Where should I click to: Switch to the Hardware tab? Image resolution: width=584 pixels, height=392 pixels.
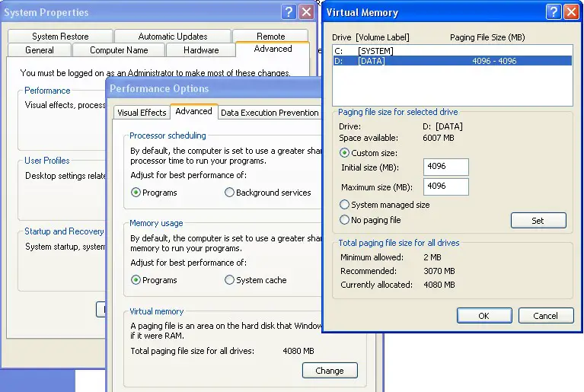click(201, 50)
